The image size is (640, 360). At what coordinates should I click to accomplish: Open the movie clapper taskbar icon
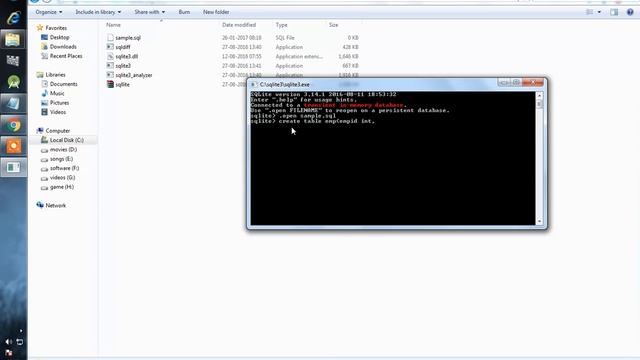(13, 61)
